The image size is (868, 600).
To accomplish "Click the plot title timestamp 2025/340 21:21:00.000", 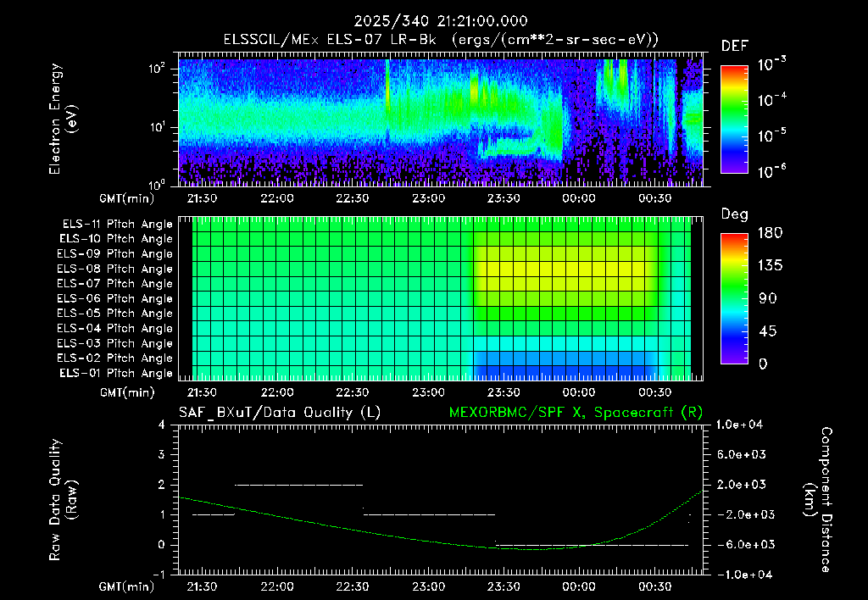I will [x=441, y=21].
